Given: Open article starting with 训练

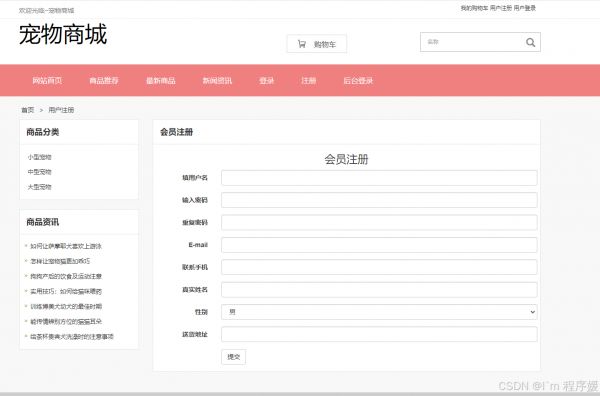Looking at the screenshot, I should click(66, 306).
